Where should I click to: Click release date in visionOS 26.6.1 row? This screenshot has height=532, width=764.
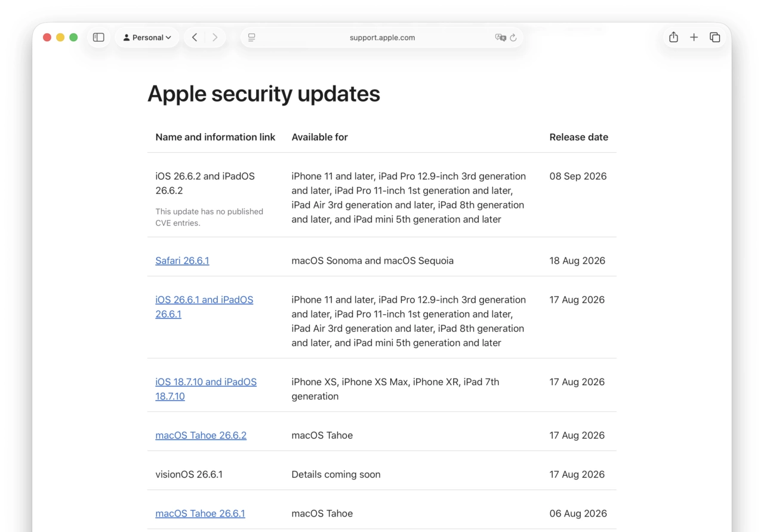tap(577, 474)
